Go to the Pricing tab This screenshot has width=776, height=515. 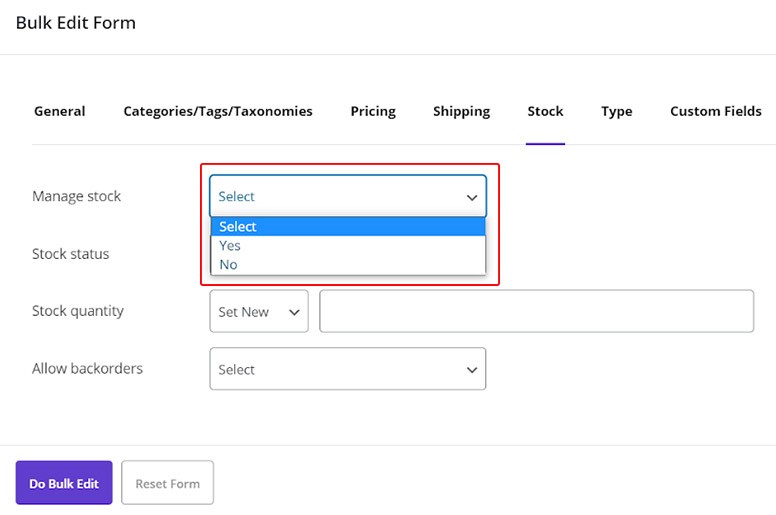click(x=373, y=111)
